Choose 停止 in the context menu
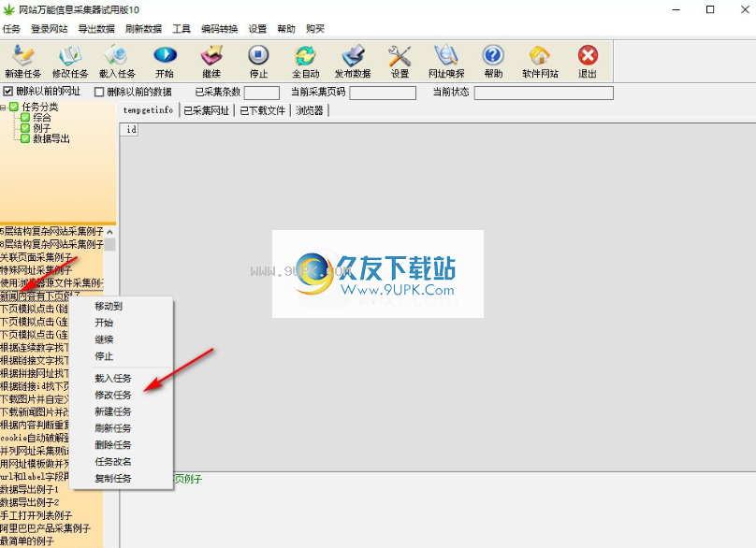This screenshot has height=548, width=756. tap(121, 356)
